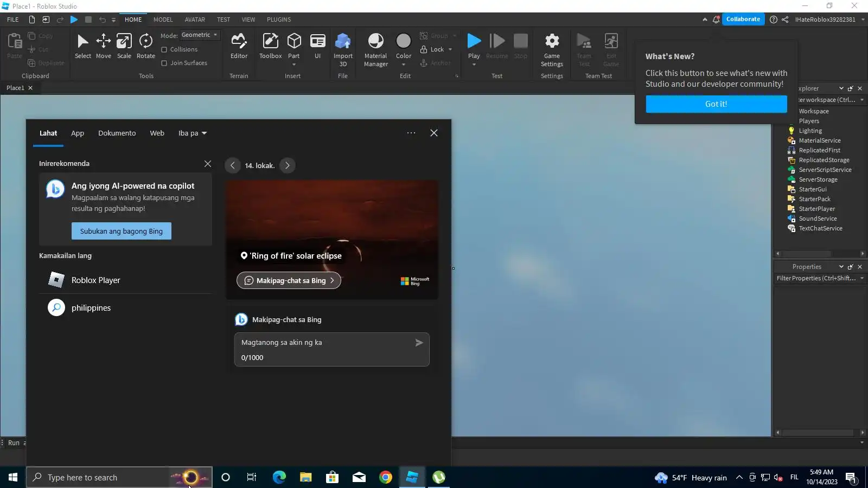Open the Toolbox panel
868x488 pixels.
pos(270,46)
